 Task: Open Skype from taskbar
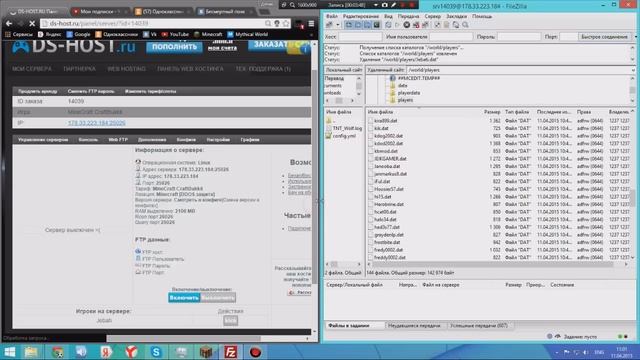click(156, 352)
